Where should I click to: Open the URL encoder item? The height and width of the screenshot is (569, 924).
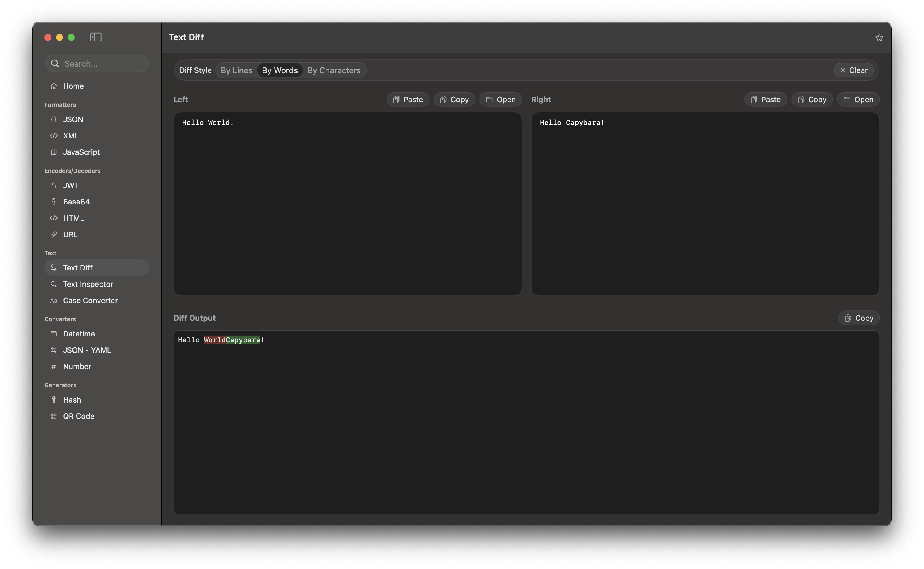70,235
